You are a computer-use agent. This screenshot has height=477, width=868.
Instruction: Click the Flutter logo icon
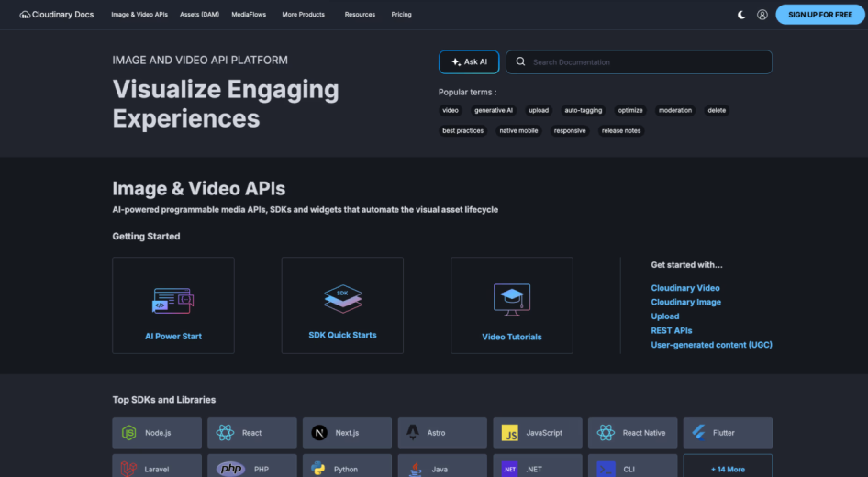(x=698, y=432)
